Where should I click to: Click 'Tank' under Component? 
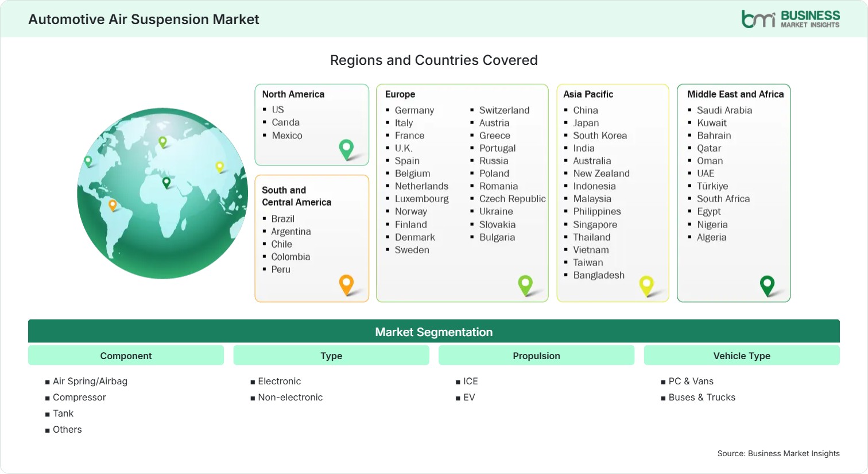(x=63, y=413)
